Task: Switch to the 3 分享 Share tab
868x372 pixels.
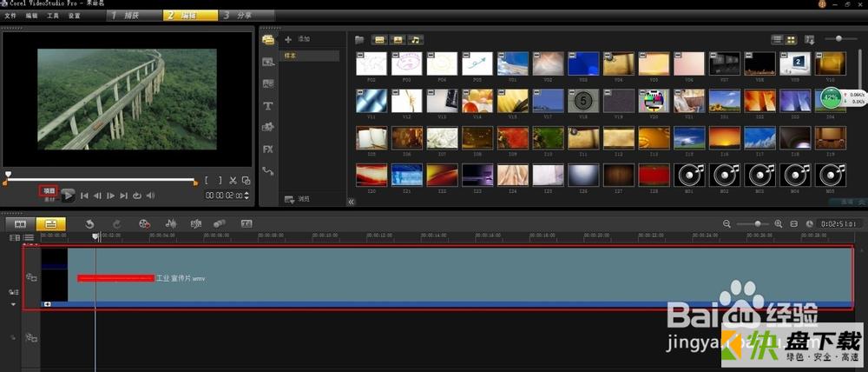Action: point(245,16)
